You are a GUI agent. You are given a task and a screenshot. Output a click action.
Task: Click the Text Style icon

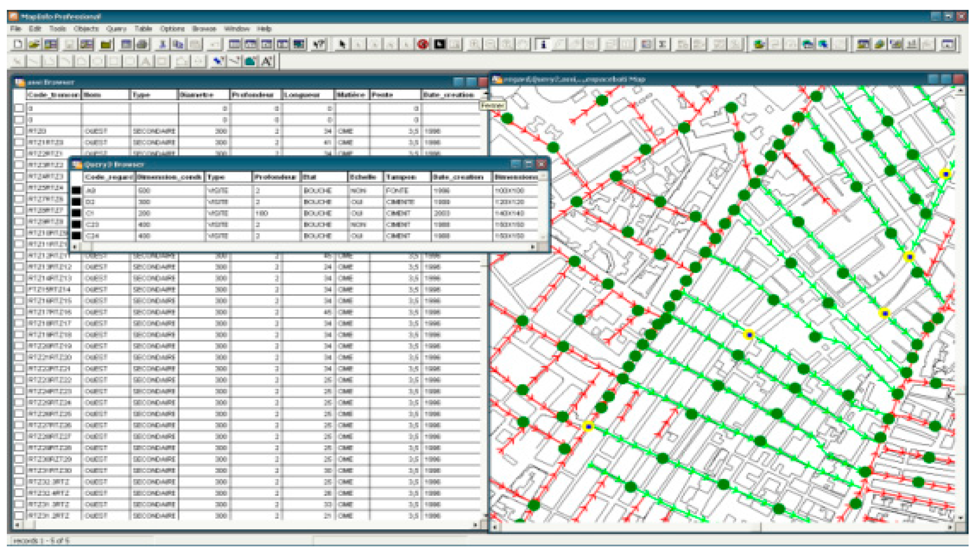pyautogui.click(x=267, y=61)
